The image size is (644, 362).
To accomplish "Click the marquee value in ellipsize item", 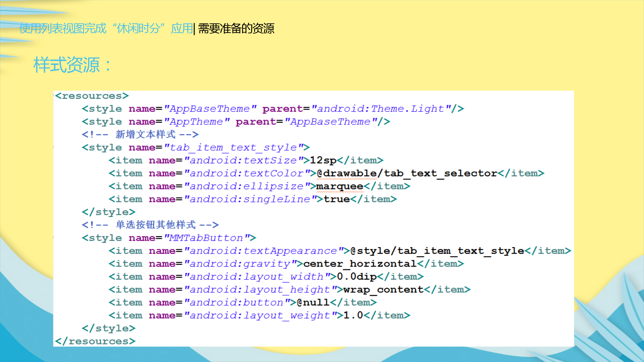I will click(x=340, y=187).
